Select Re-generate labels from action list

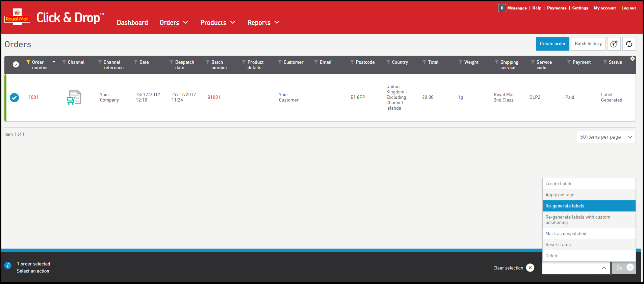pyautogui.click(x=589, y=206)
